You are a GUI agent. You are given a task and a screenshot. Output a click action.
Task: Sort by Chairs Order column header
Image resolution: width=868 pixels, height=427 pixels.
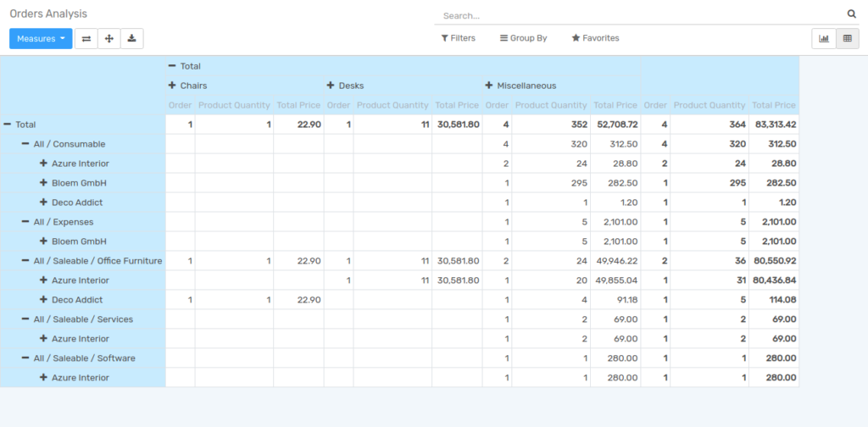(180, 105)
